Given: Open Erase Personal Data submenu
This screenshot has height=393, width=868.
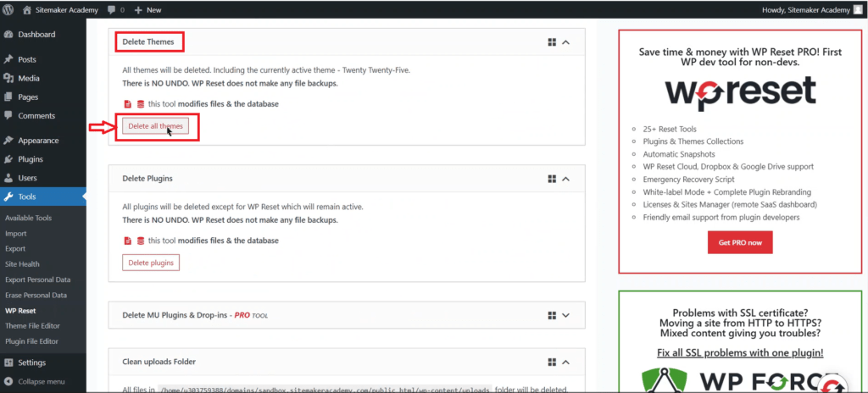Looking at the screenshot, I should coord(36,296).
